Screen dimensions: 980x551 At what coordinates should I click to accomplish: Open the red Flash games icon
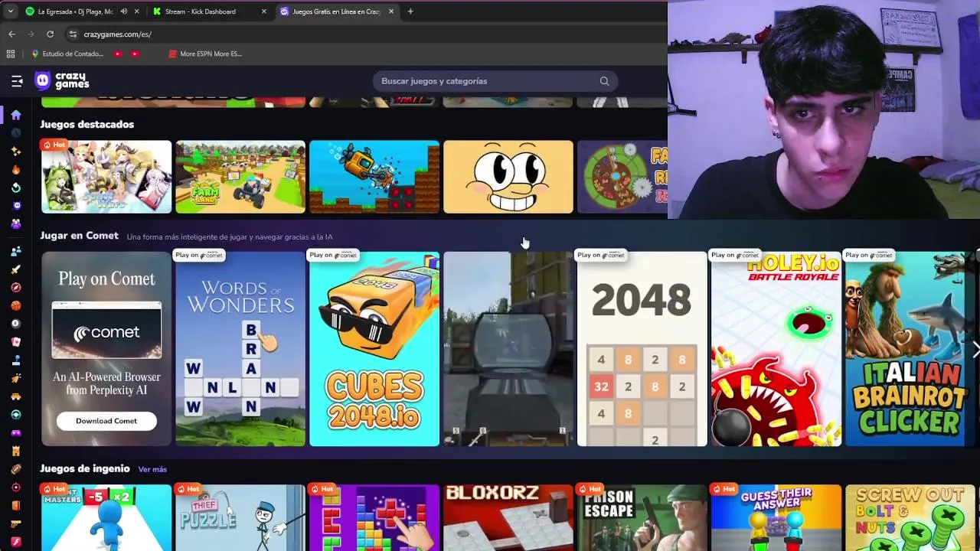[x=15, y=542]
